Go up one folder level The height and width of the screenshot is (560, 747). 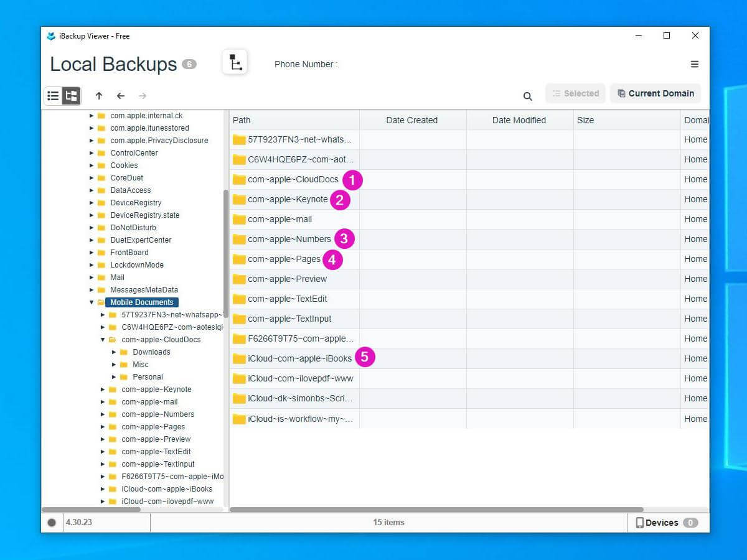click(99, 96)
